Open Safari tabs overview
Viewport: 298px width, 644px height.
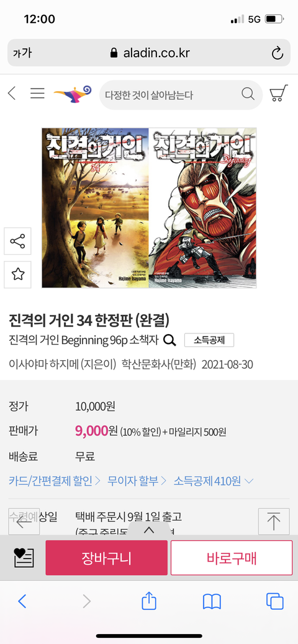pyautogui.click(x=274, y=601)
